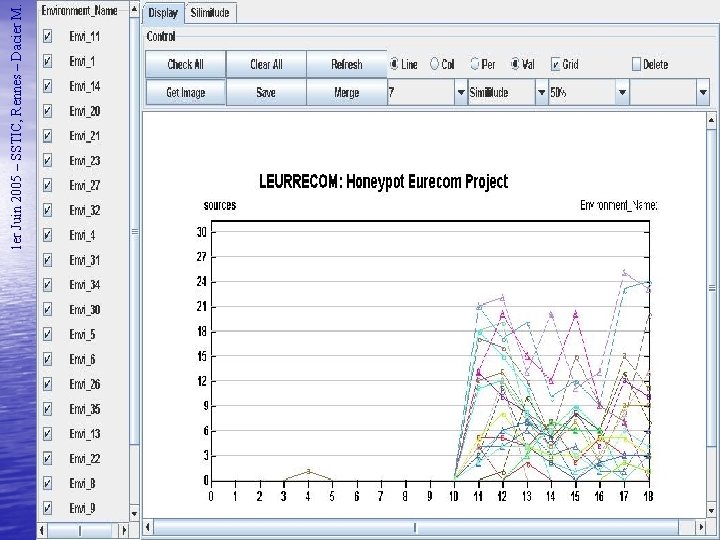Click the environment list scroll up arrow
The image size is (720, 540).
[134, 9]
